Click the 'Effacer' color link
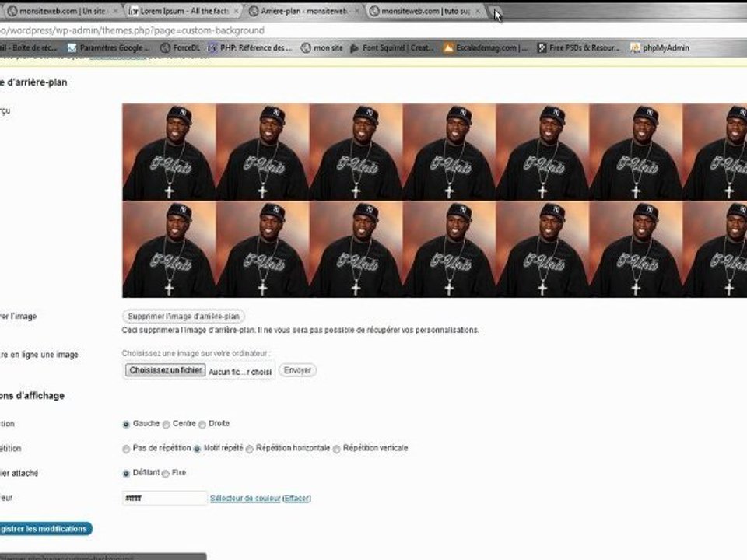Viewport: 747px width, 560px height. click(x=296, y=498)
